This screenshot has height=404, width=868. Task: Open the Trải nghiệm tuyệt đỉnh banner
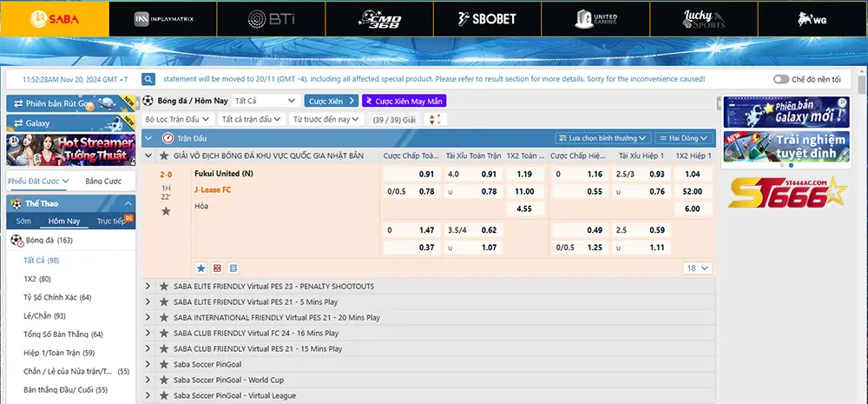[x=786, y=146]
